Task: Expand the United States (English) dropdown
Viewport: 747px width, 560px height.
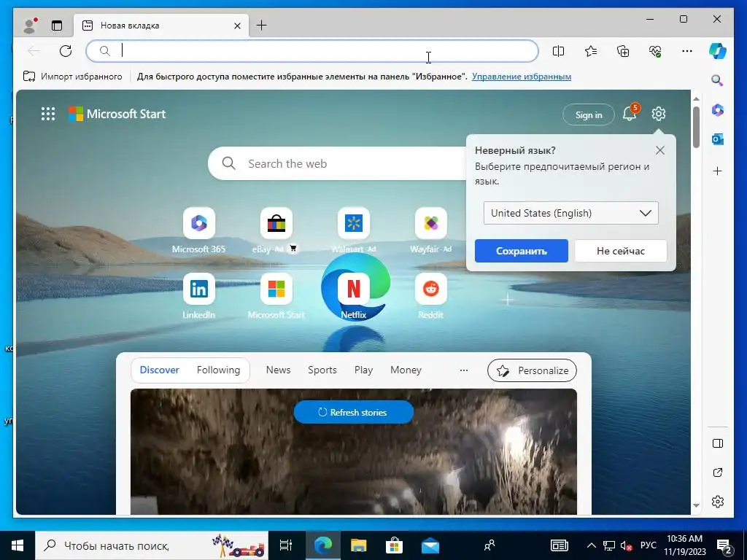Action: point(570,213)
